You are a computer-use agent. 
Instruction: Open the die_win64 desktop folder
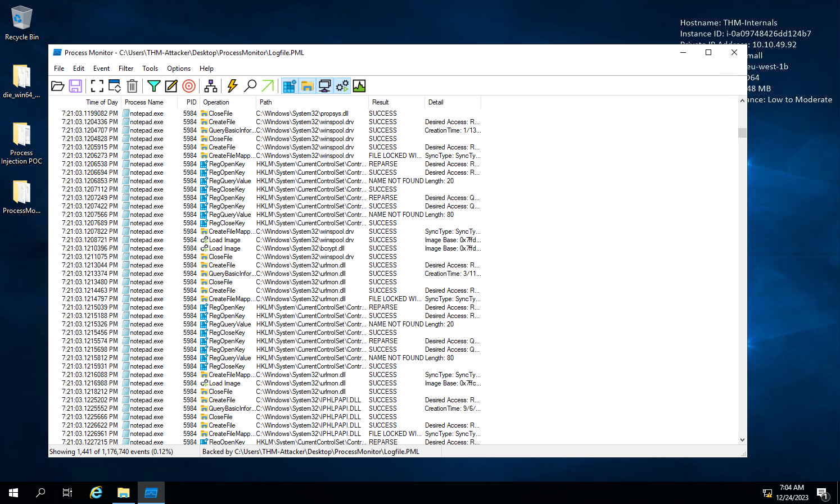pyautogui.click(x=21, y=81)
